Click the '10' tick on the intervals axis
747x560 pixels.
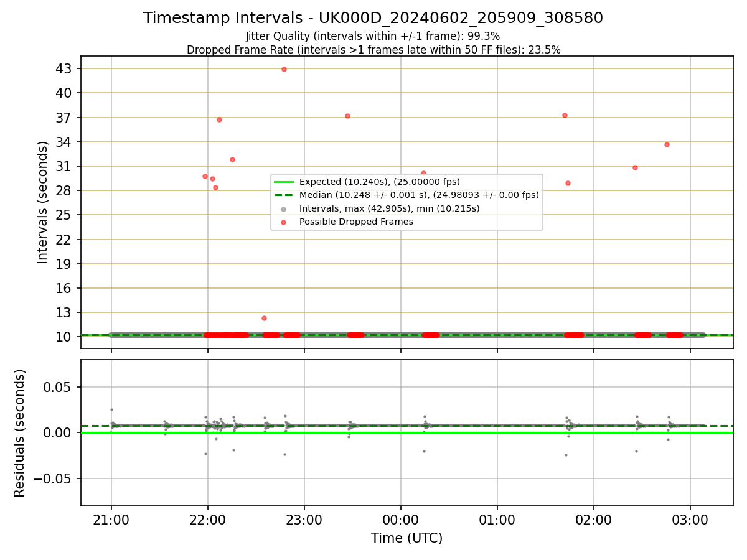[64, 337]
